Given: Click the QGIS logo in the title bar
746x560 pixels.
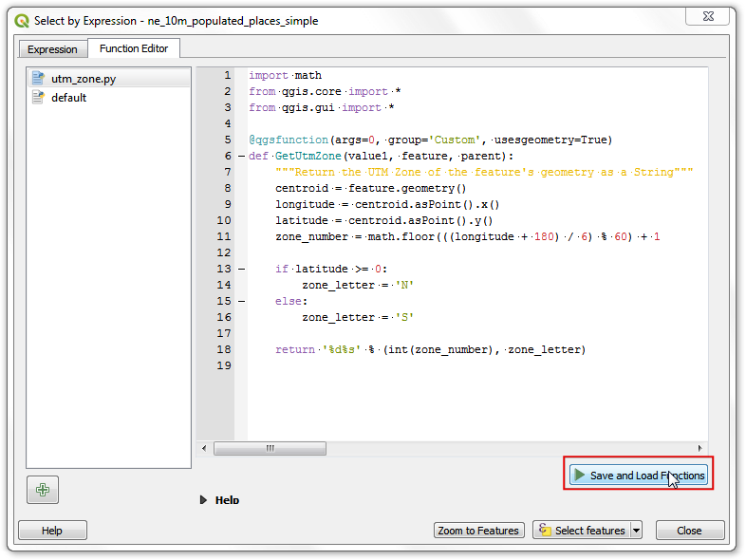Looking at the screenshot, I should [x=22, y=20].
